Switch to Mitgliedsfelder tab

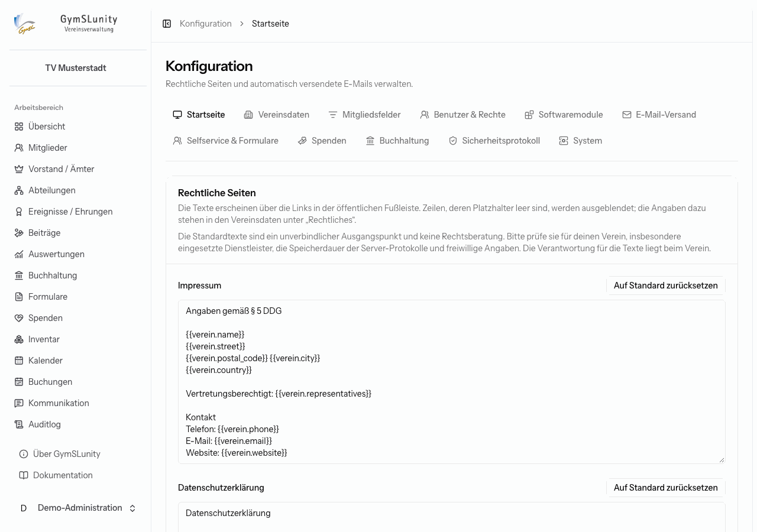[364, 115]
